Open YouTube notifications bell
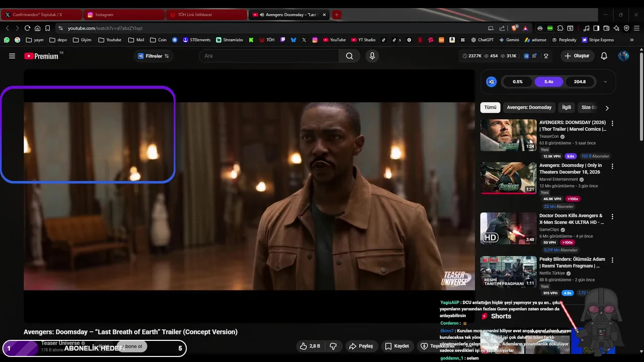The image size is (644, 362). [x=604, y=56]
